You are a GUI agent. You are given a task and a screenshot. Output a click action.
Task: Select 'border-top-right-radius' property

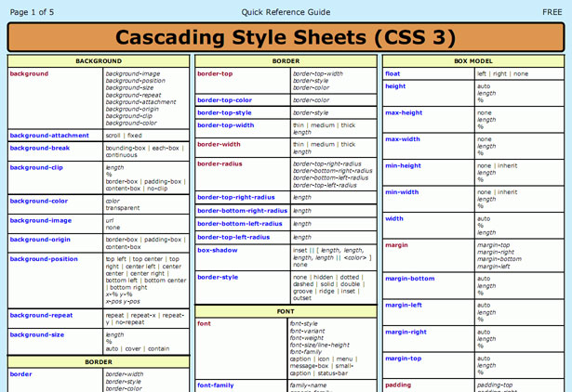pyautogui.click(x=236, y=197)
